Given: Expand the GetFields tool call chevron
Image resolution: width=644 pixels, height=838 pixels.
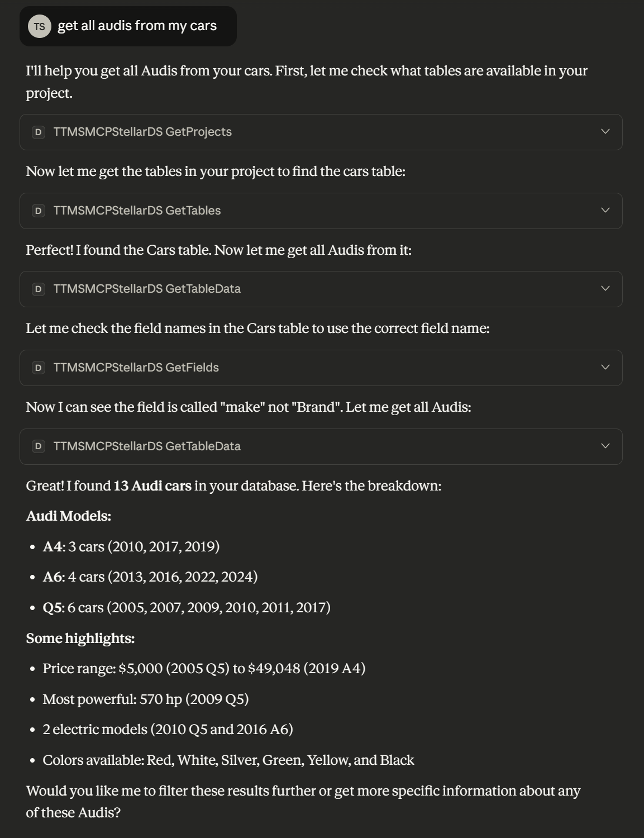Looking at the screenshot, I should [x=605, y=368].
